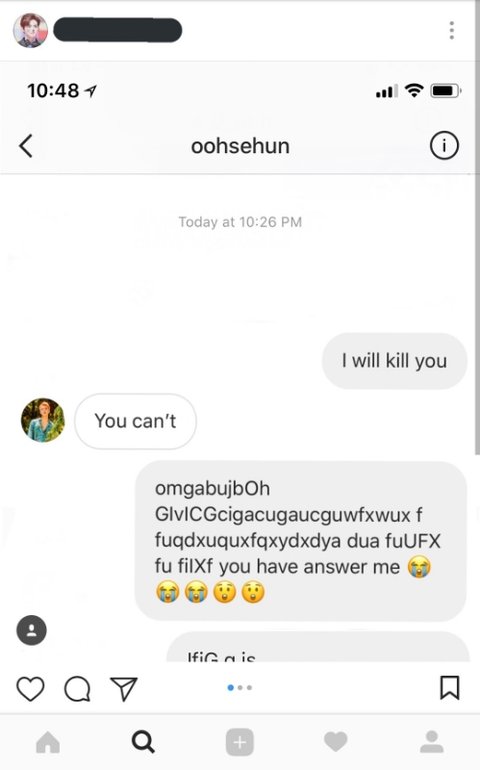Select the You can't reply bubble
Viewport: 480px width, 770px height.
[135, 421]
